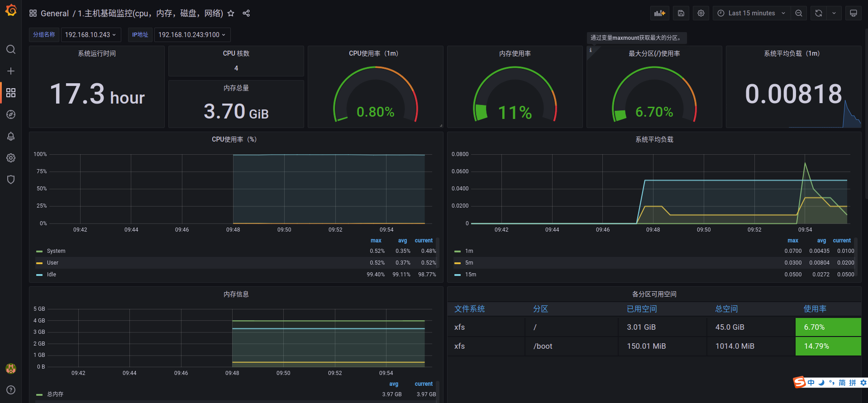Sort load legend by avg column
The width and height of the screenshot is (868, 403).
click(821, 241)
